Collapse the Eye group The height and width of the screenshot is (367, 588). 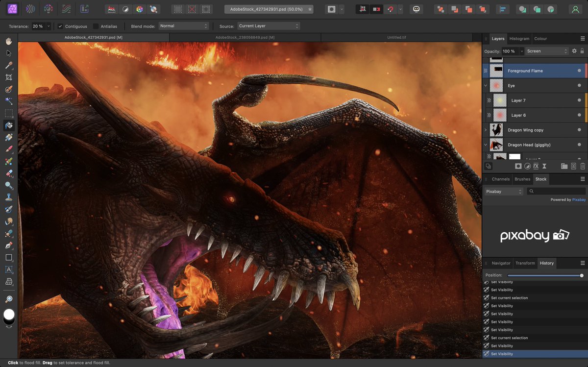[x=486, y=85]
